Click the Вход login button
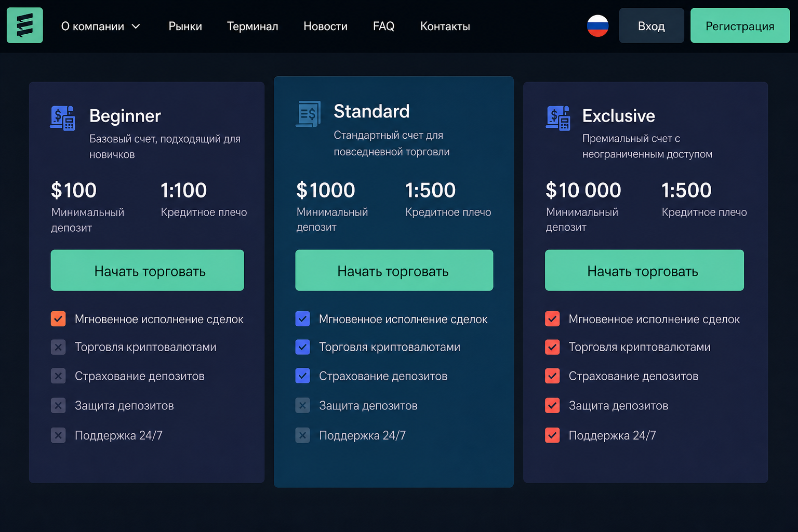This screenshot has width=798, height=532. point(651,25)
